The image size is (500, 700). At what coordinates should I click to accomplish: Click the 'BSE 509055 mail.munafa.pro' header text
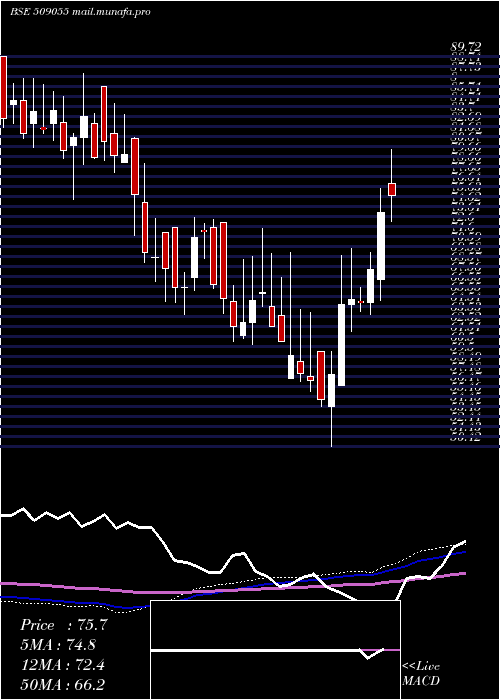click(x=80, y=12)
